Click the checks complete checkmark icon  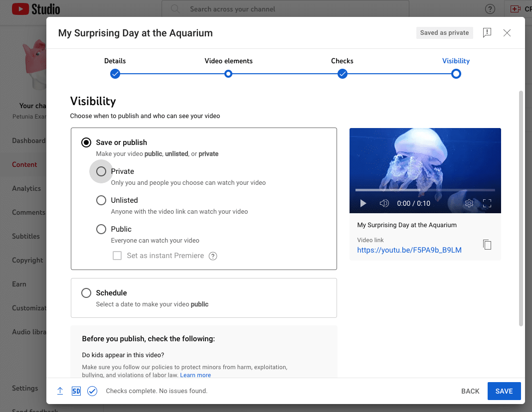(x=92, y=391)
